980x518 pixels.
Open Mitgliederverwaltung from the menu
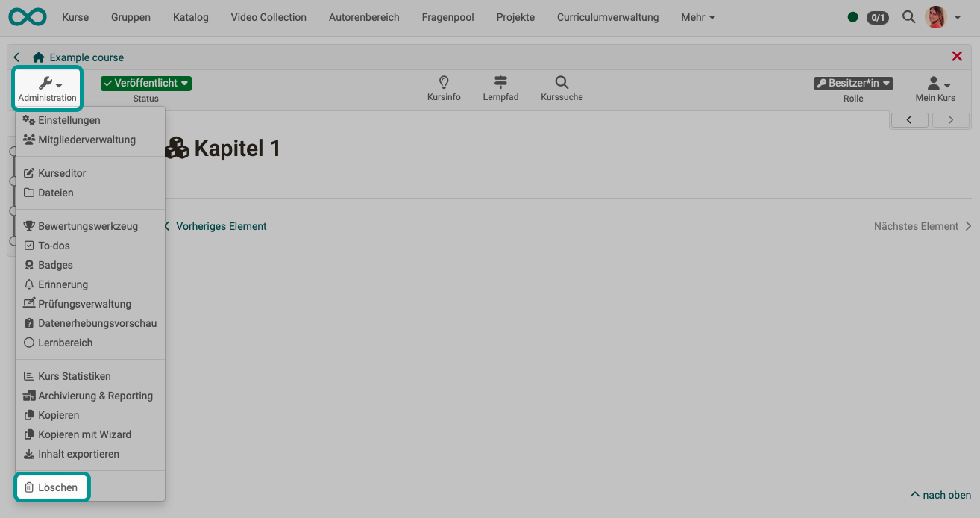(x=87, y=140)
